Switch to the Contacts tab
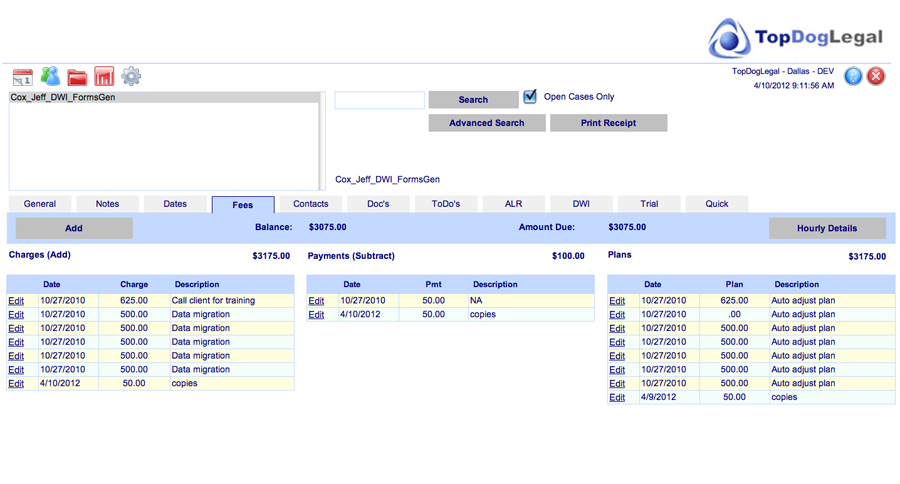Viewport: 900px width, 484px height. [311, 204]
